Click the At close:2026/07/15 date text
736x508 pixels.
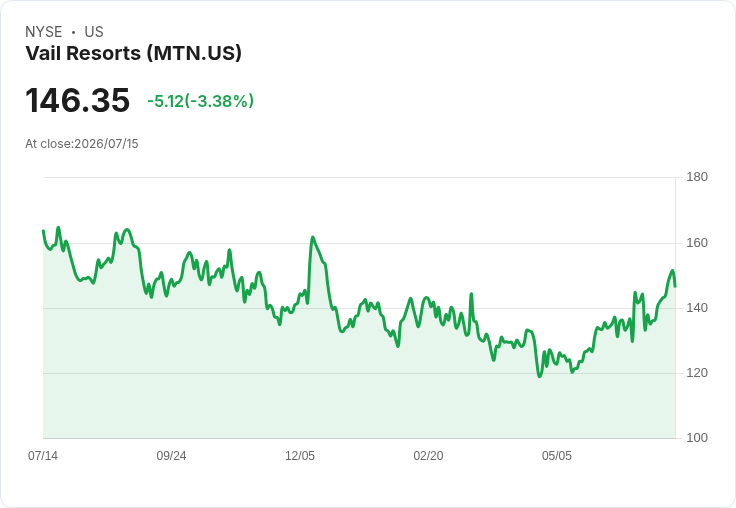(x=82, y=144)
